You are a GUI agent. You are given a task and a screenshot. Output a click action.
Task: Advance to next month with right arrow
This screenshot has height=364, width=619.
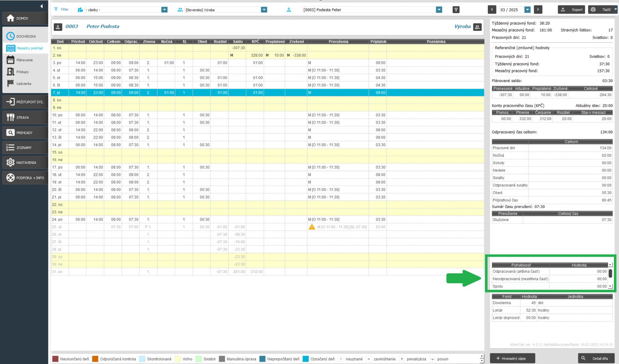(538, 10)
